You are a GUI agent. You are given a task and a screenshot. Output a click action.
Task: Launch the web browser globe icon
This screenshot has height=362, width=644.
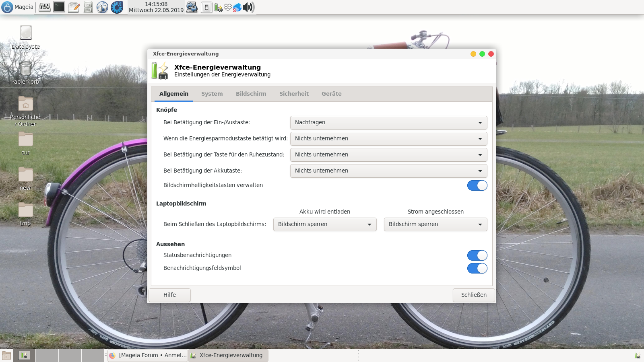pyautogui.click(x=102, y=7)
